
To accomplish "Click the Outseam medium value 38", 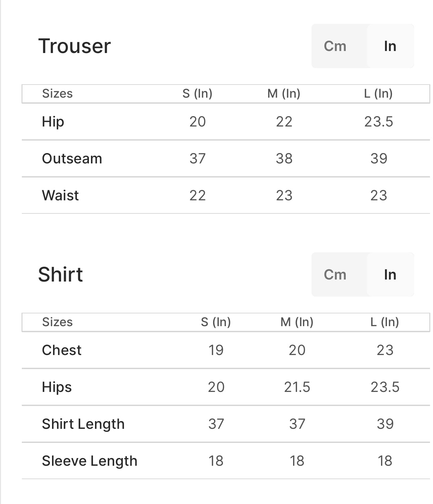I will point(284,158).
